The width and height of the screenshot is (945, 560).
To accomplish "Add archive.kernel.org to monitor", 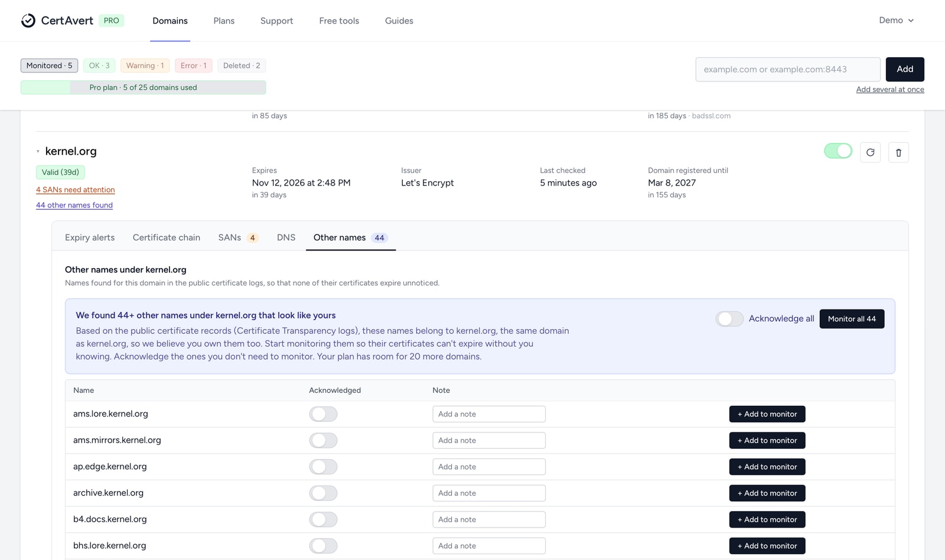I will [767, 493].
